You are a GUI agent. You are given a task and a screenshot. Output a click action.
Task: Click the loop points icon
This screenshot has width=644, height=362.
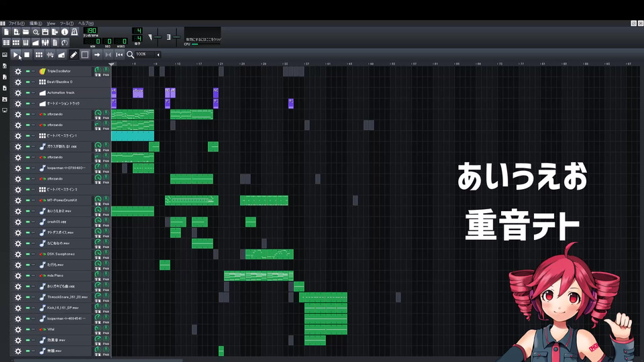point(108,54)
